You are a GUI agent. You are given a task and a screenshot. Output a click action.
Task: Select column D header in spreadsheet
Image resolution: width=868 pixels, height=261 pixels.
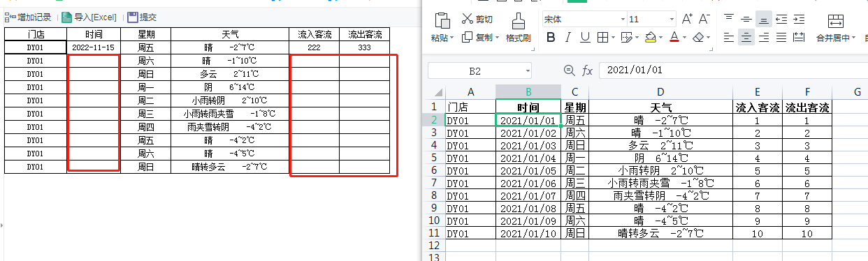pos(661,92)
